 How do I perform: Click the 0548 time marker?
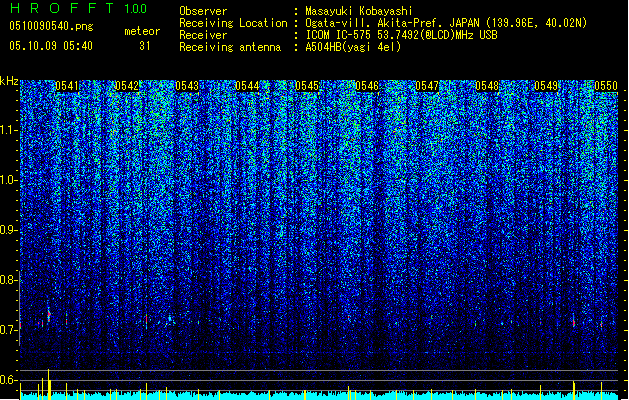point(487,86)
